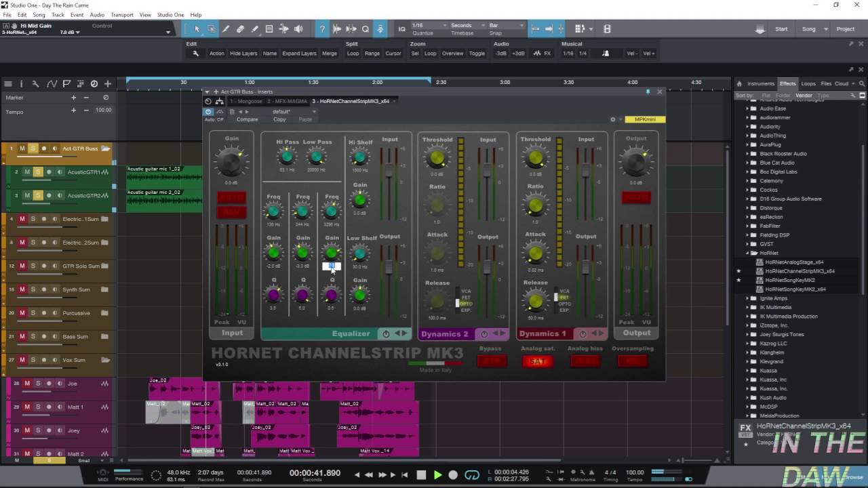Click the Dynamics 1 Threshold knob
The height and width of the screenshot is (488, 868).
pos(535,159)
